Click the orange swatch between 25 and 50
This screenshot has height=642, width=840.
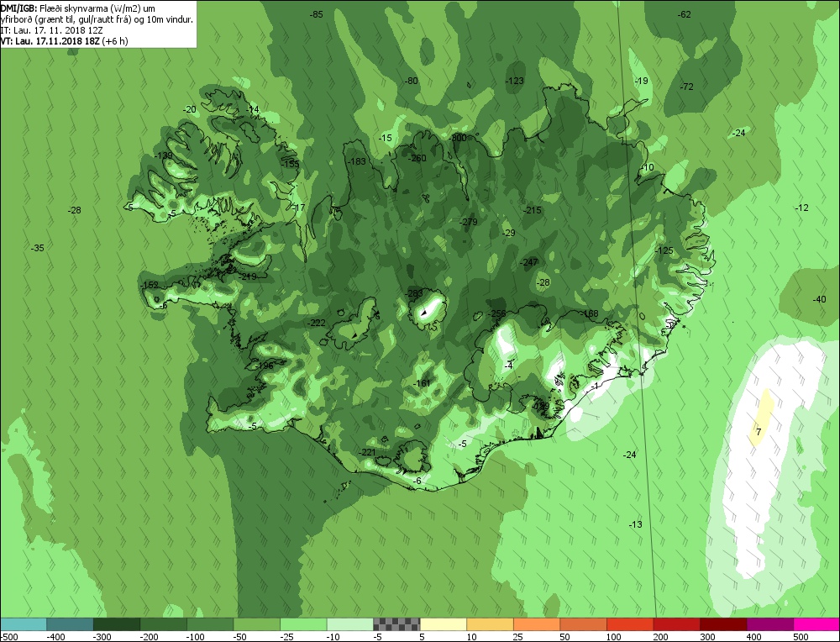[x=537, y=624]
